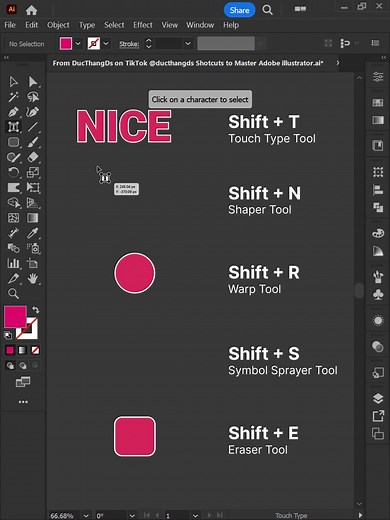Choose the Lasso tool
Image resolution: width=390 pixels, height=520 pixels.
point(33,97)
